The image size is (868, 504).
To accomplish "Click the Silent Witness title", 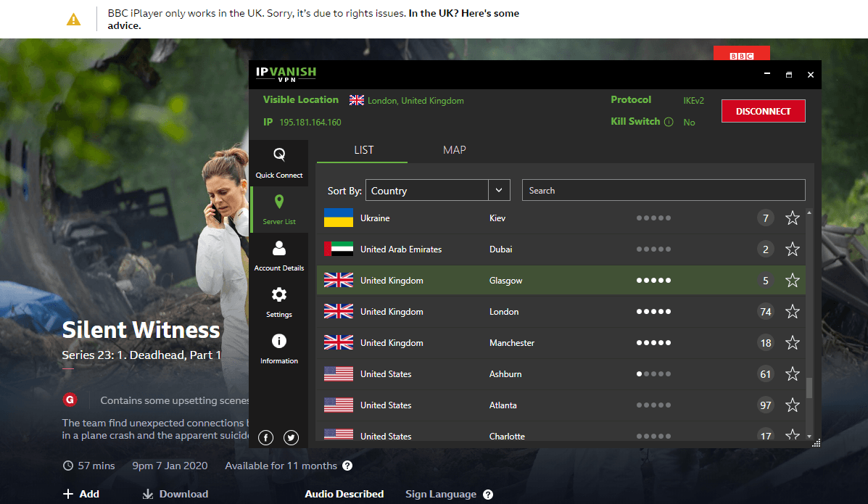I will coord(141,329).
